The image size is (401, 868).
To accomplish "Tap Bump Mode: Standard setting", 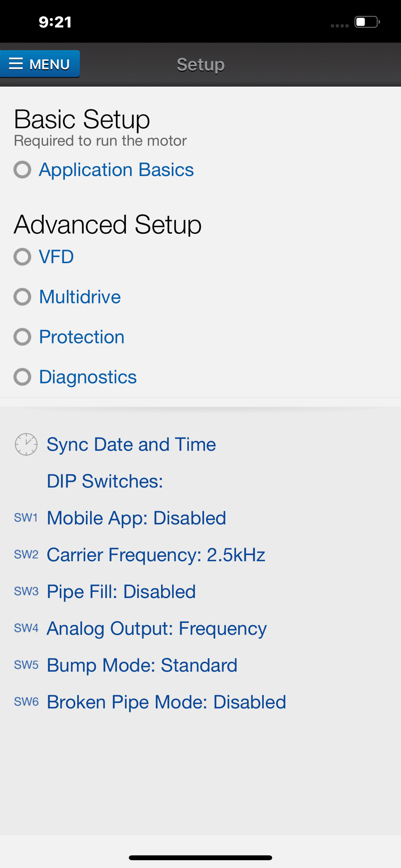I will tap(142, 665).
